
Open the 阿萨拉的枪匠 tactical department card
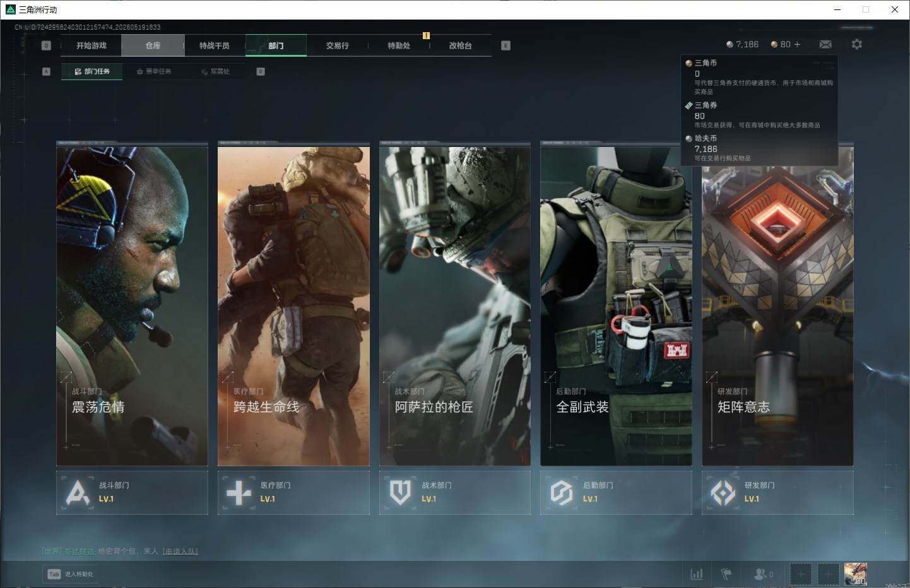(x=455, y=303)
